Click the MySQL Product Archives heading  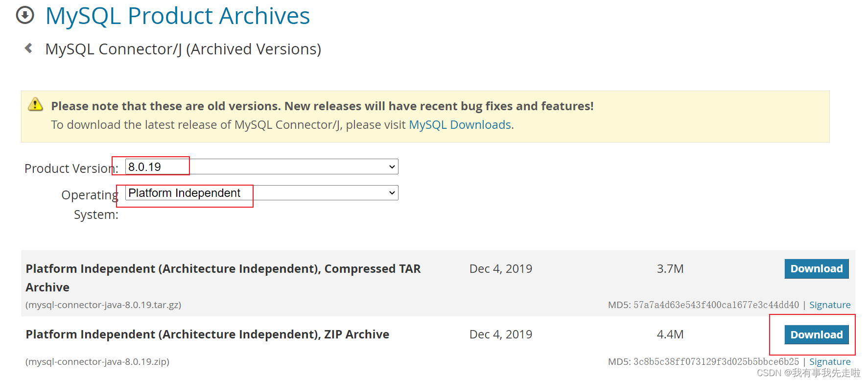click(177, 15)
